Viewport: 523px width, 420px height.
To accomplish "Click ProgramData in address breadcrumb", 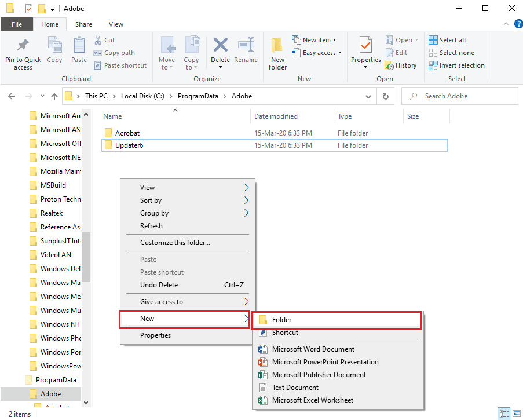I will [198, 96].
